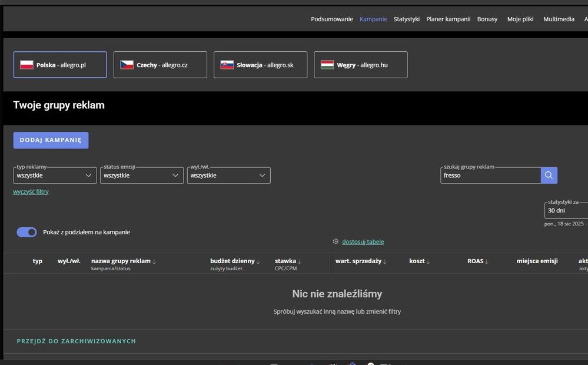Choose the Węgry allegro.hu marketplace

point(361,65)
